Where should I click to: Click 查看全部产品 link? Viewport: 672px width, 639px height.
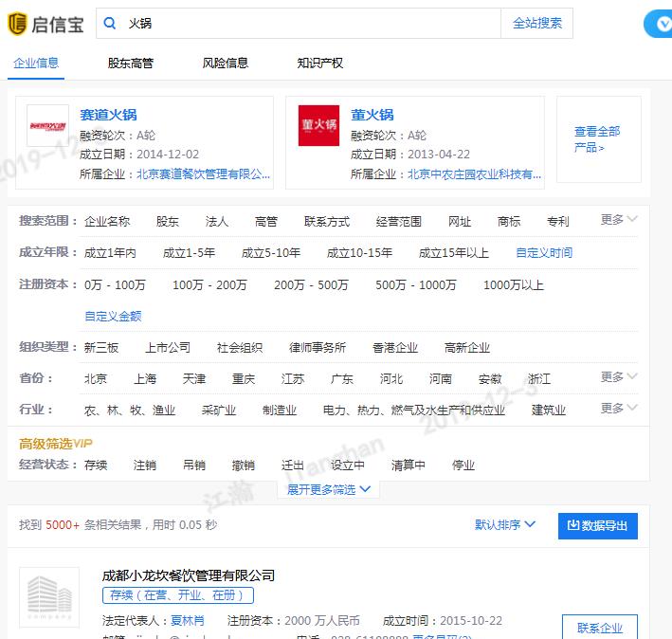596,139
